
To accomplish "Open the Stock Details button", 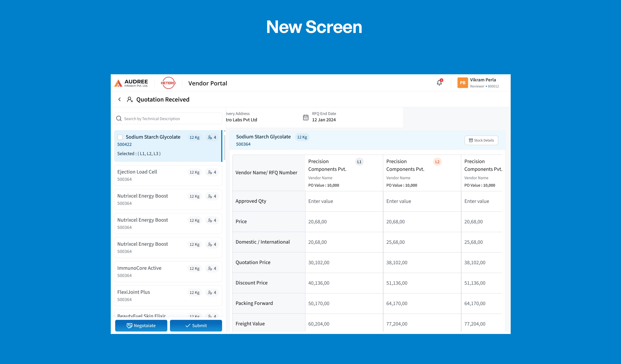I will pos(481,140).
